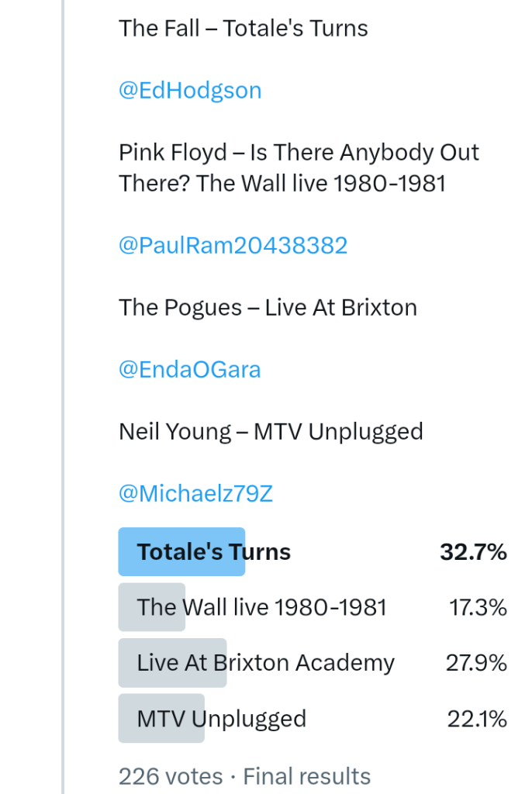The height and width of the screenshot is (794, 532).
Task: Click the 17.3% poll result percentage
Action: pyautogui.click(x=478, y=607)
